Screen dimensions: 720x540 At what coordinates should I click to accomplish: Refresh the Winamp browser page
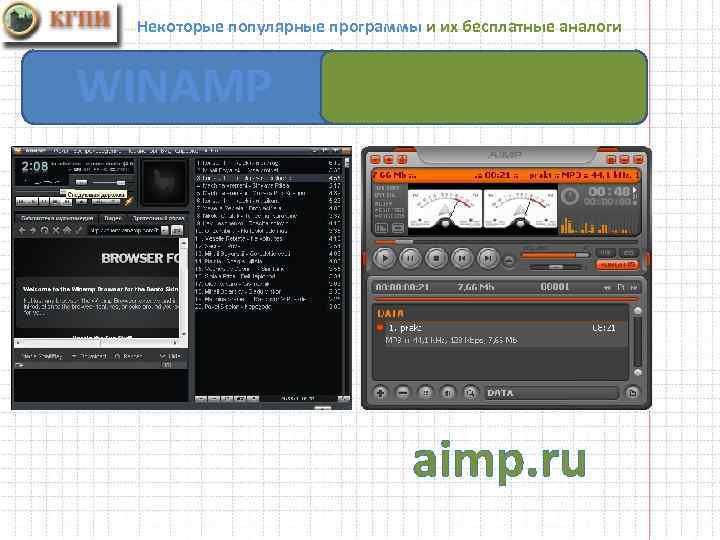45,230
